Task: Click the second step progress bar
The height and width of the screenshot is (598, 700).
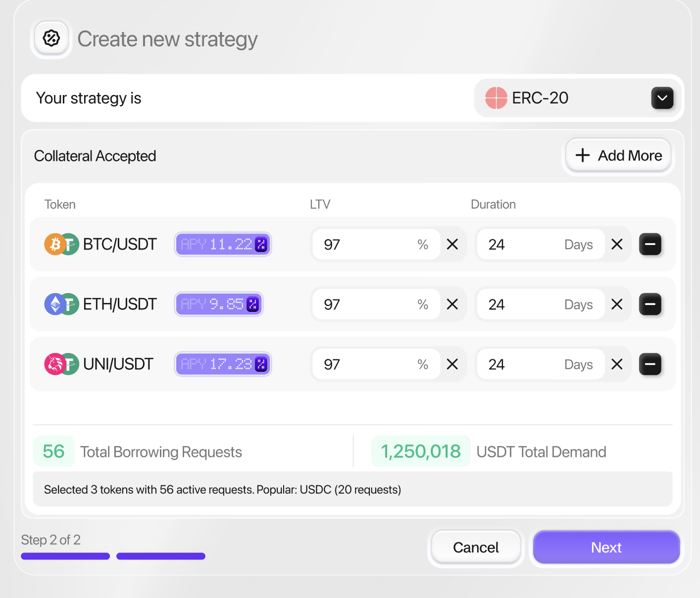Action: coord(160,556)
